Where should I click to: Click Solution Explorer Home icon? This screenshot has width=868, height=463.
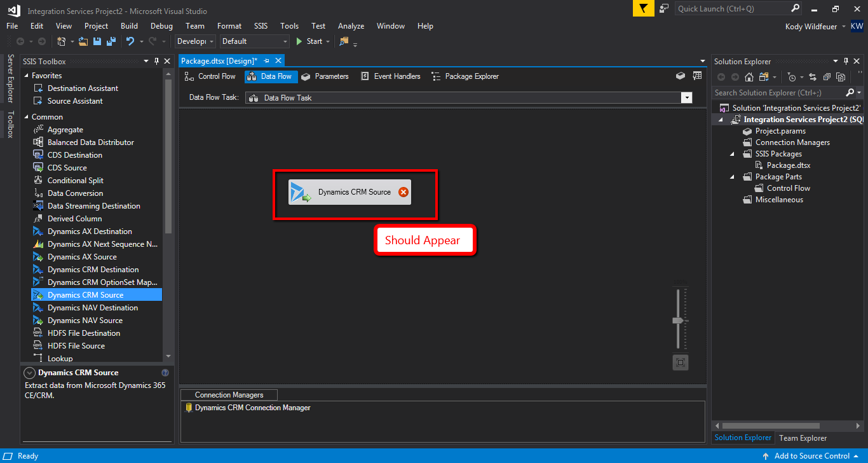pyautogui.click(x=749, y=77)
